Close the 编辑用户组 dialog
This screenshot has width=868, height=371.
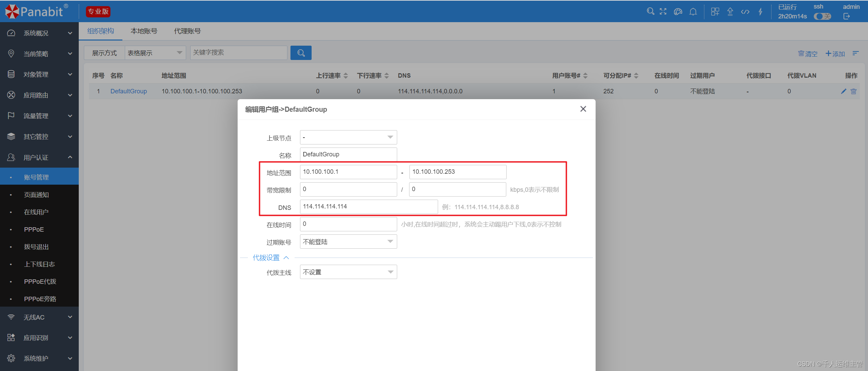coord(583,109)
